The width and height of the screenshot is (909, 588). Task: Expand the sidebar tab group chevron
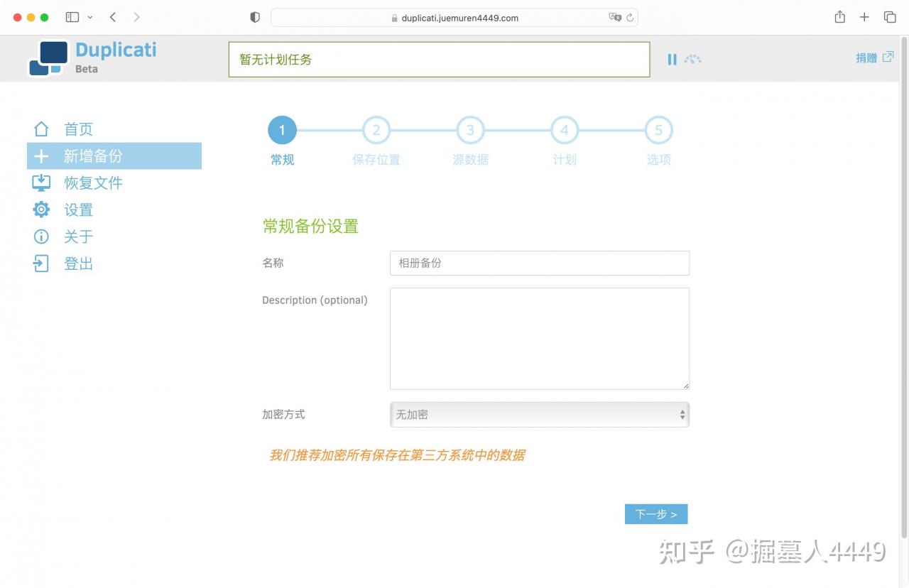click(89, 17)
